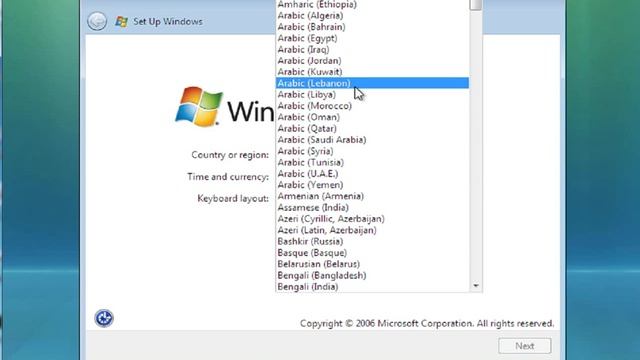The image size is (640, 360).
Task: Select Armenian (Armenia) option
Action: click(372, 196)
